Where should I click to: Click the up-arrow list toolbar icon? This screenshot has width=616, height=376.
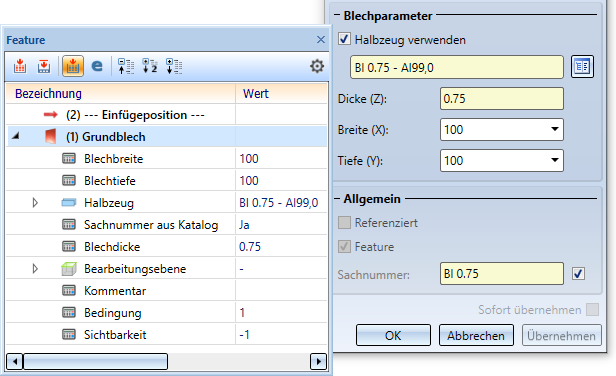(126, 66)
